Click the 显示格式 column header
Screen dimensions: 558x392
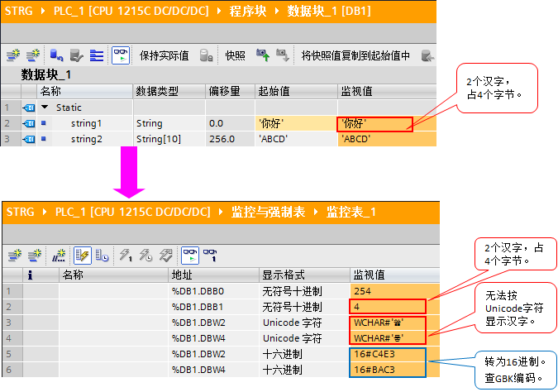[x=304, y=275]
